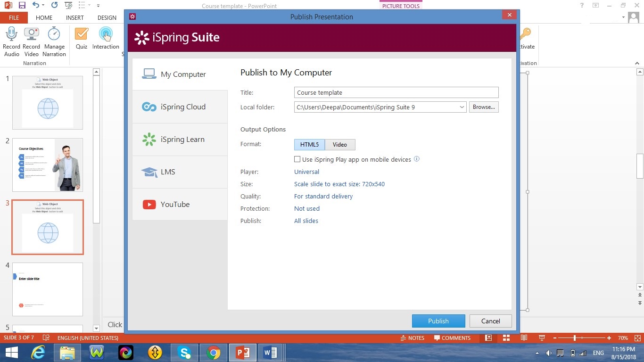Open the FILE ribbon tab
This screenshot has width=644, height=362.
(14, 18)
